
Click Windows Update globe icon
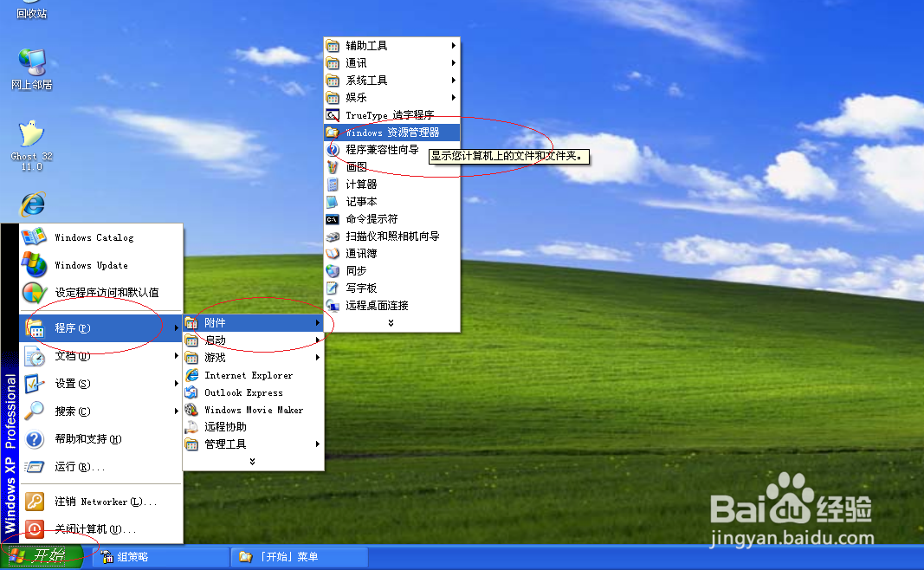[x=34, y=265]
